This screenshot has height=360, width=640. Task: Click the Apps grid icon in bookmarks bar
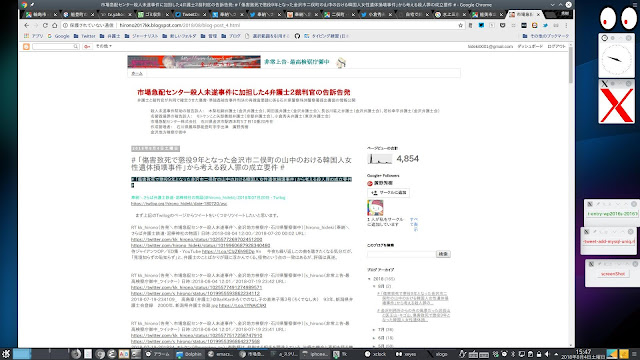click(x=27, y=36)
